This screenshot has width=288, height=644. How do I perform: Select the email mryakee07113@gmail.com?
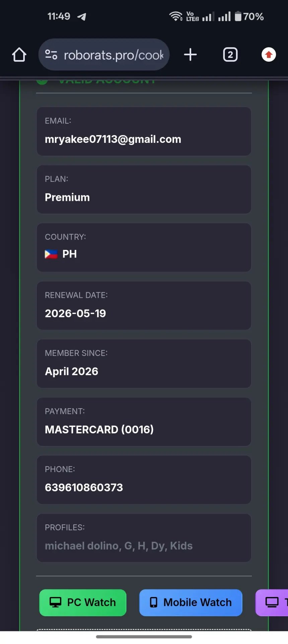click(x=113, y=139)
